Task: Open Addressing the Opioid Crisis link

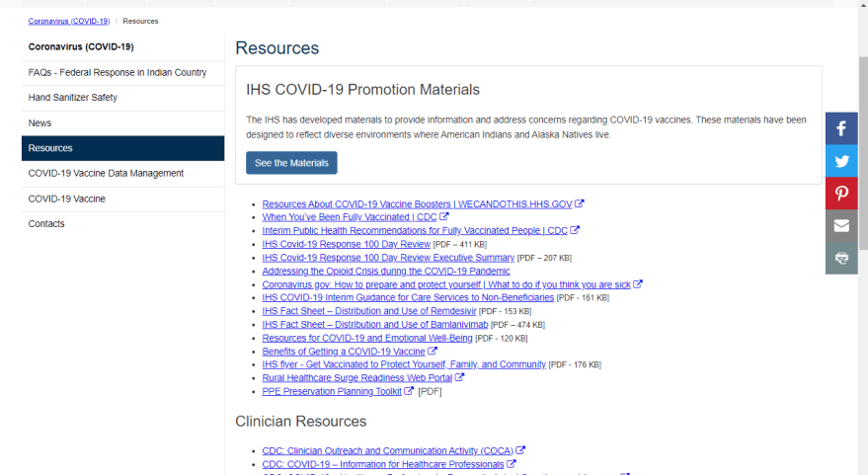Action: coord(386,271)
